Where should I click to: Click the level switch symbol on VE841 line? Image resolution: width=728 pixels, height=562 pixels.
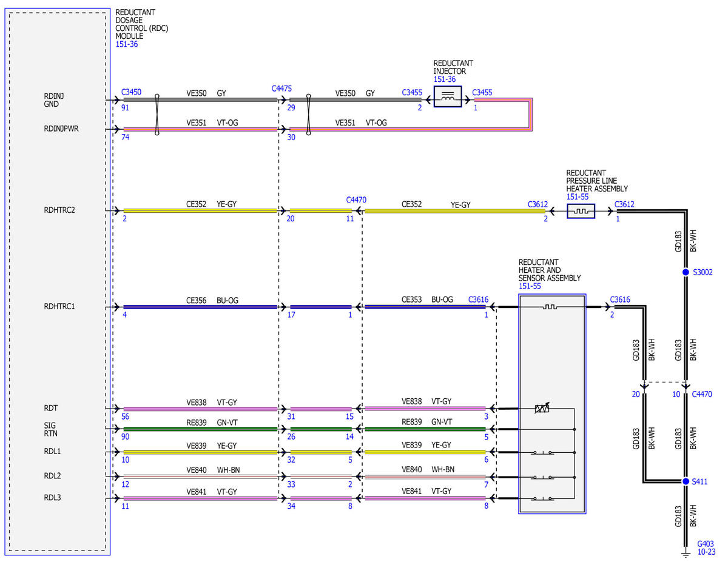542,499
